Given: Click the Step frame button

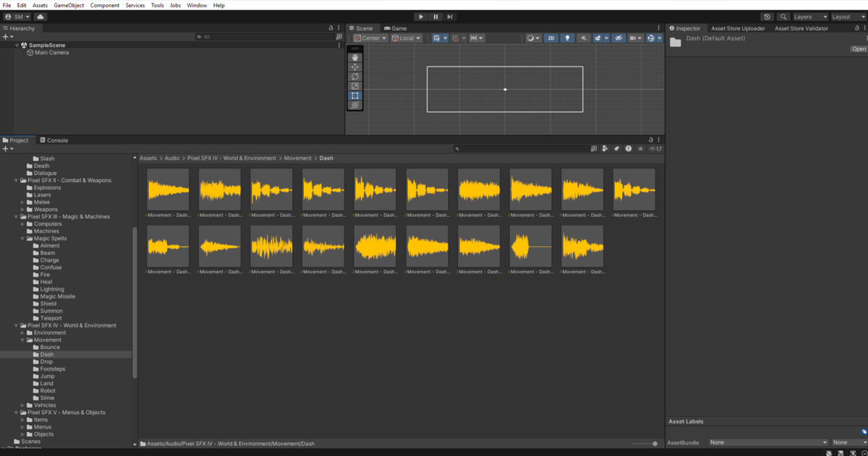Looking at the screenshot, I should point(450,17).
